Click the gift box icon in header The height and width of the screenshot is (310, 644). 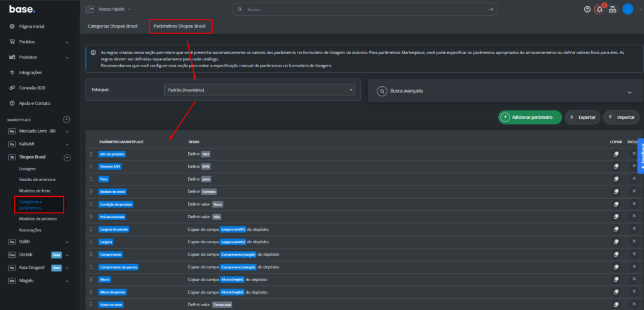613,9
